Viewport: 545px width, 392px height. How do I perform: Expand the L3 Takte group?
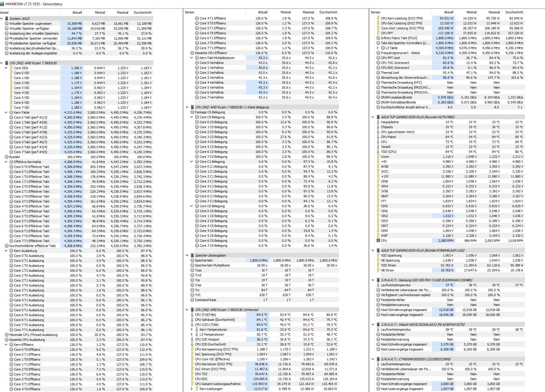click(378, 48)
